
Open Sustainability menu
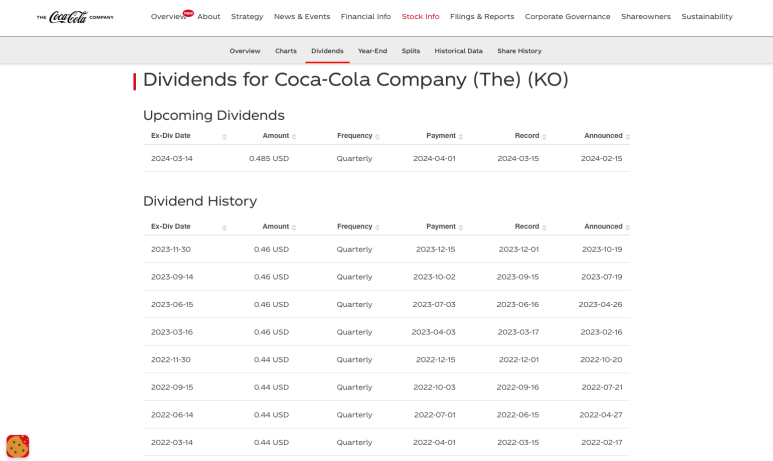pos(707,16)
